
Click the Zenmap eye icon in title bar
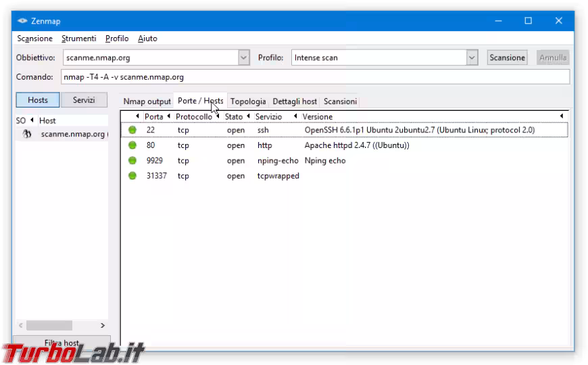[22, 21]
